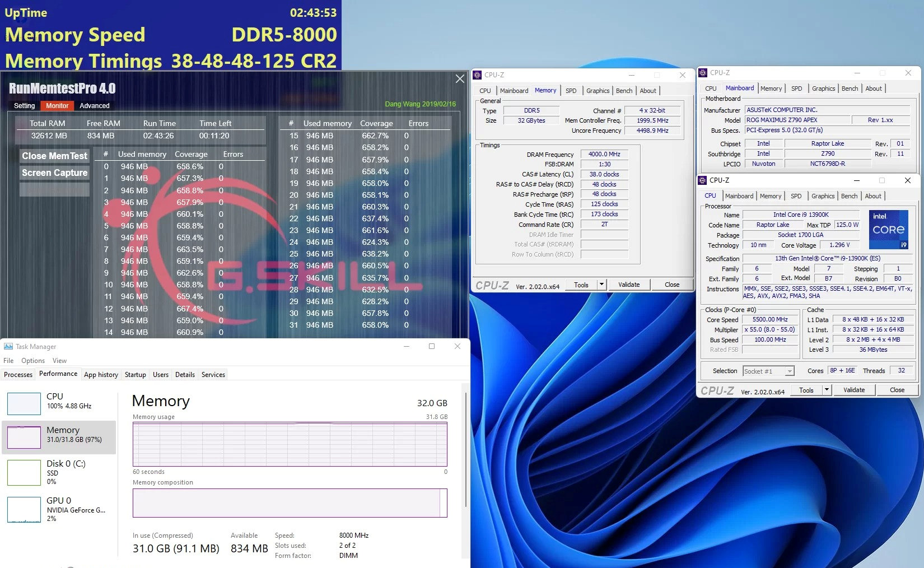Open the About tab in CPU-Z processor window
The image size is (924, 568).
click(x=873, y=196)
